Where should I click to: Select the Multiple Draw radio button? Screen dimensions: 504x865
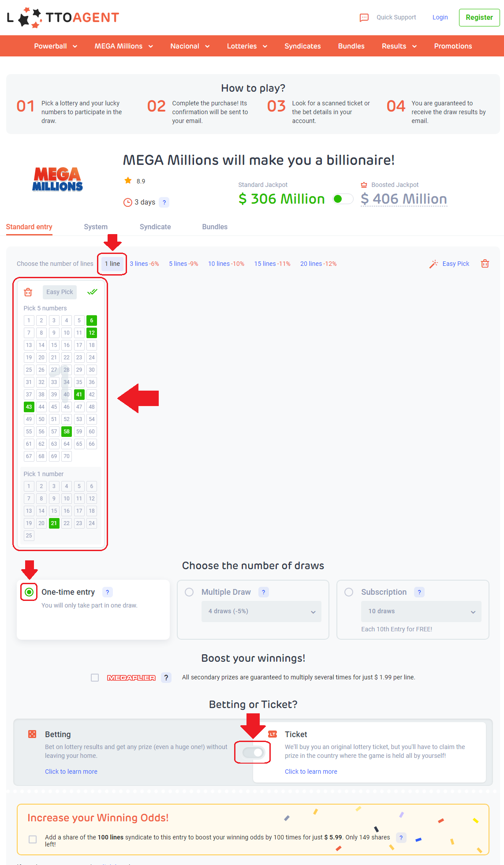point(190,592)
